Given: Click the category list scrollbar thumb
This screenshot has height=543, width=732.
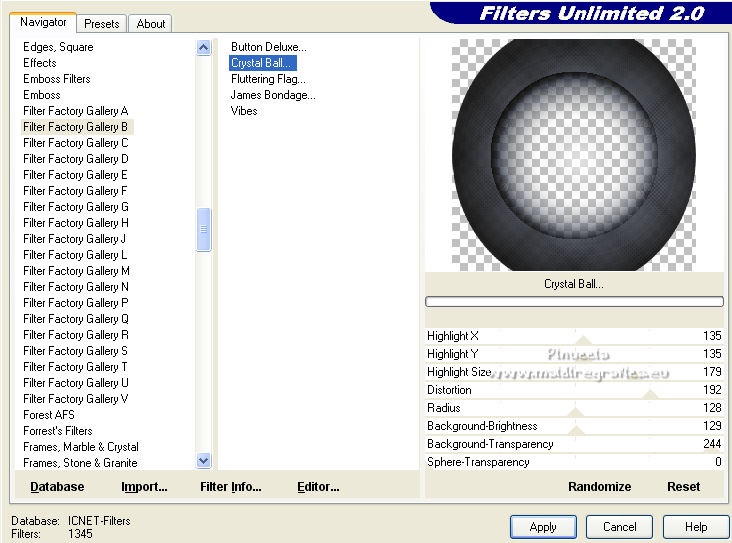Looking at the screenshot, I should 204,230.
